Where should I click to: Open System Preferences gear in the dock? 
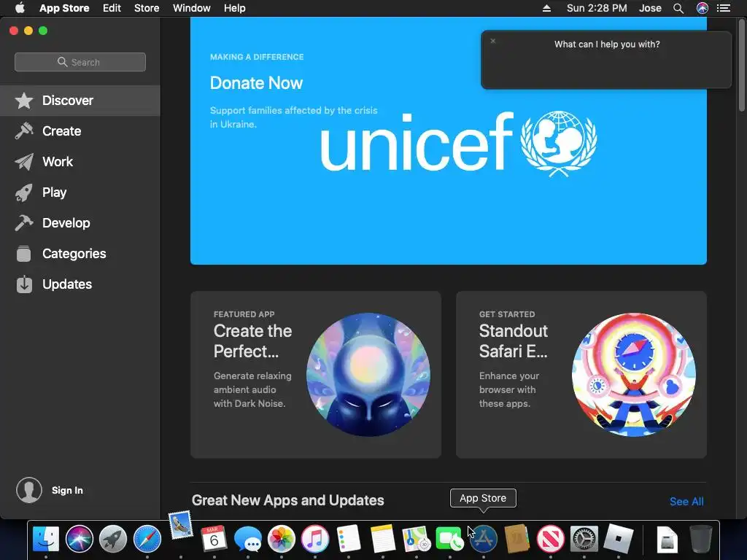click(x=584, y=539)
